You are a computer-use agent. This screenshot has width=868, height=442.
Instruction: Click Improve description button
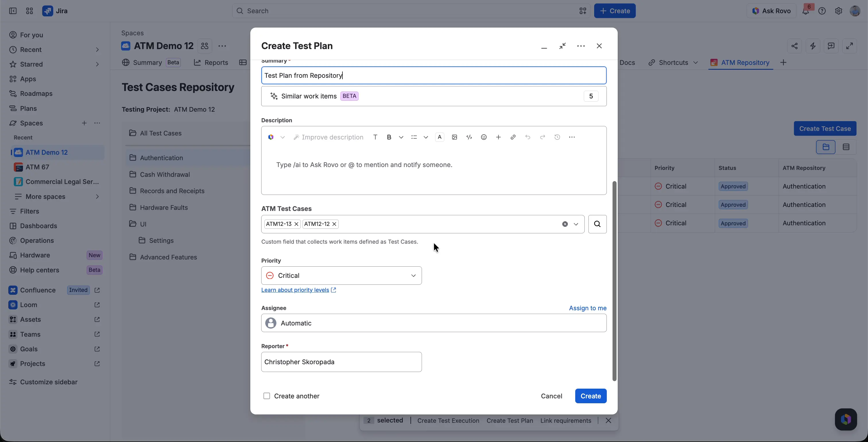pos(328,137)
